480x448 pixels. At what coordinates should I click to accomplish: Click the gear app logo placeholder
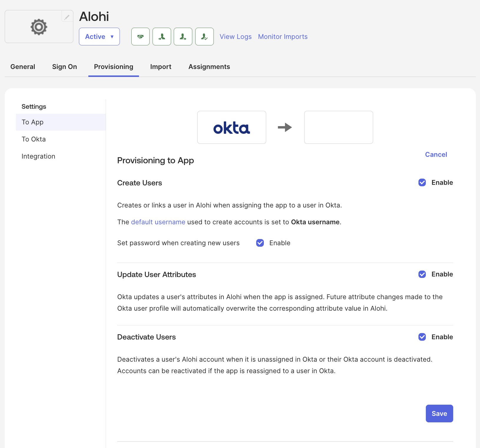(x=39, y=27)
